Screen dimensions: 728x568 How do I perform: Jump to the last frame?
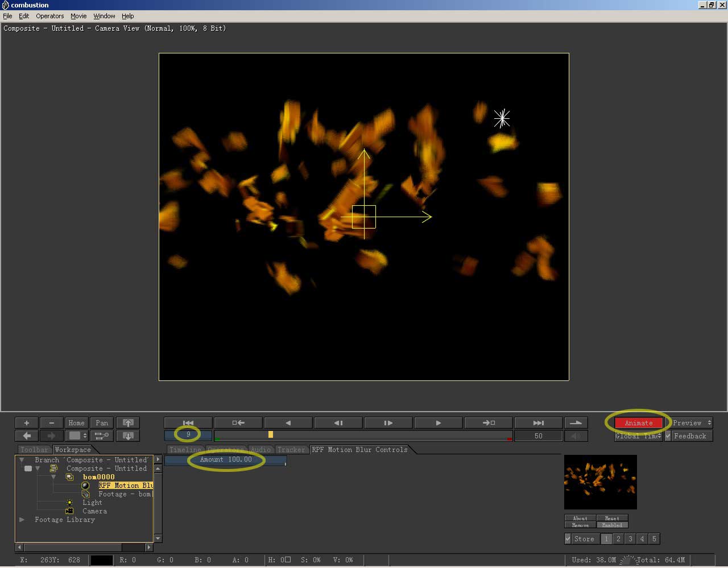[x=538, y=423]
